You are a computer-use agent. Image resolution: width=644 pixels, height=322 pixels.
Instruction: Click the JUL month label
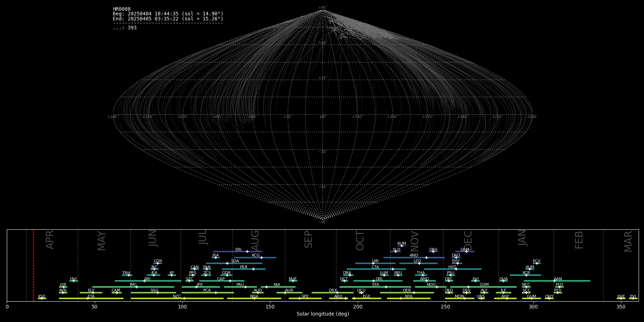[x=203, y=237]
